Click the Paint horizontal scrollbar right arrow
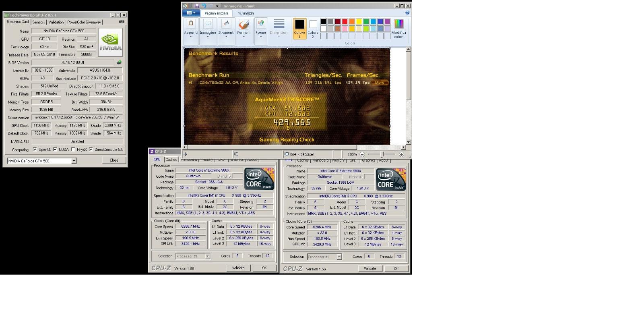 (x=403, y=147)
